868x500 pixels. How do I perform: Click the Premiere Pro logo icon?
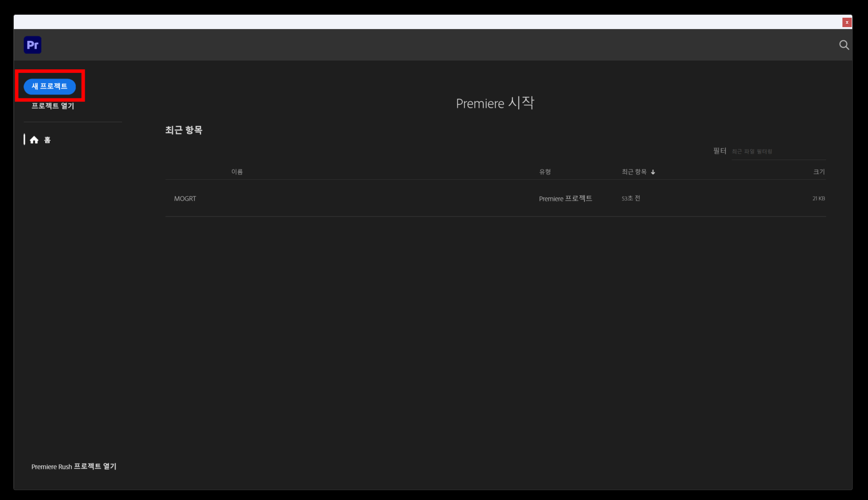[32, 45]
